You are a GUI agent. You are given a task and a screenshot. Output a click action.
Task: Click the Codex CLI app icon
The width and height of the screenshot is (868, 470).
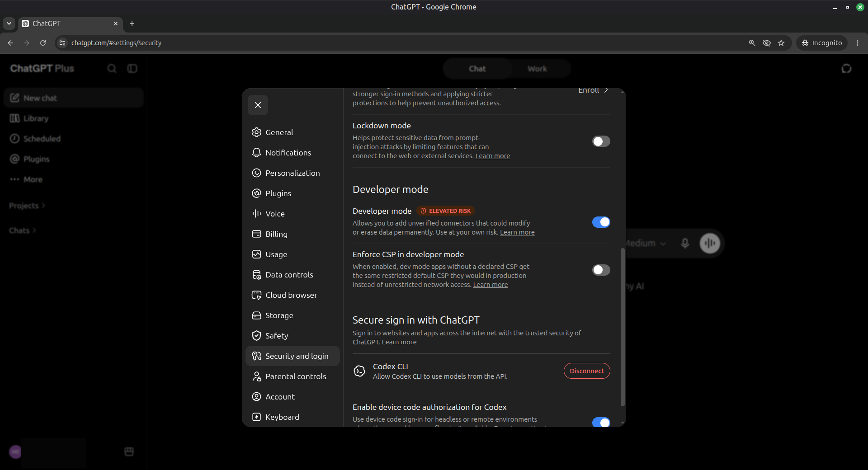tap(359, 371)
